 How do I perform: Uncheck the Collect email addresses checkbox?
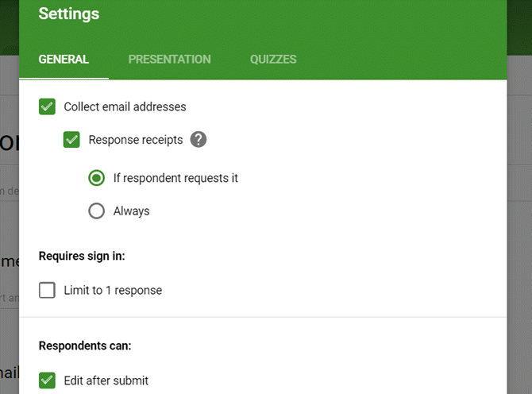coord(47,106)
